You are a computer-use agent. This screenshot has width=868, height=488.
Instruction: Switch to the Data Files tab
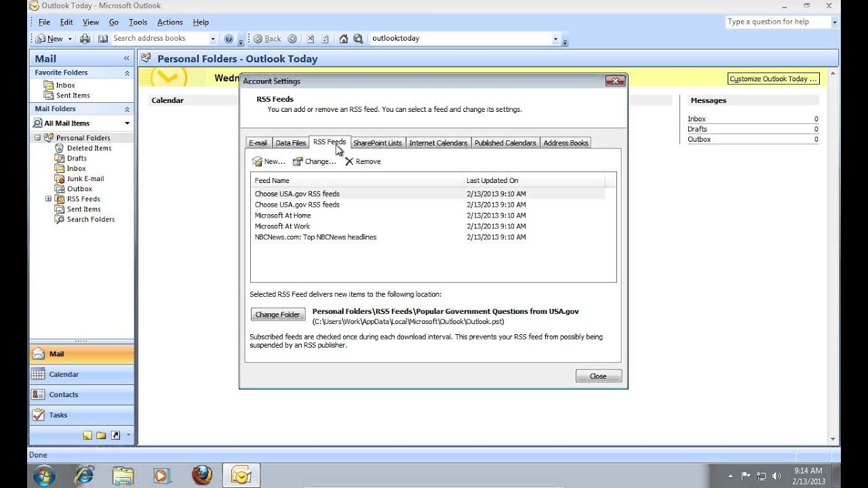click(291, 143)
